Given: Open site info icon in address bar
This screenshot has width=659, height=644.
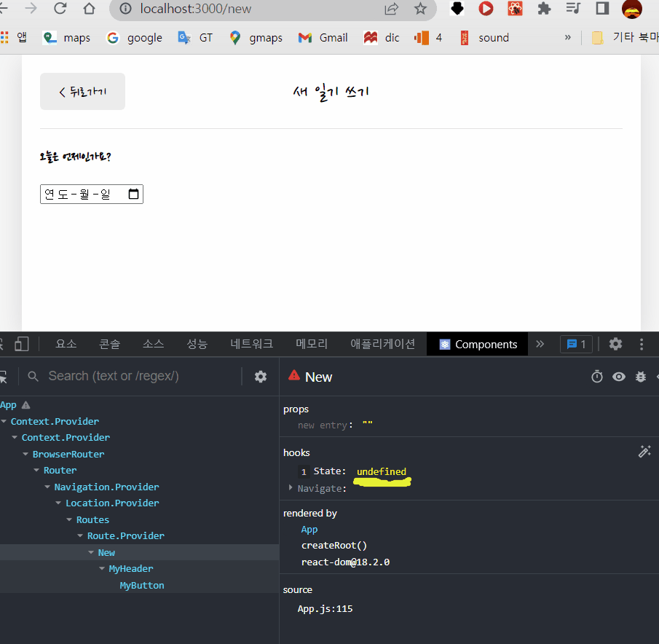Looking at the screenshot, I should [x=125, y=9].
